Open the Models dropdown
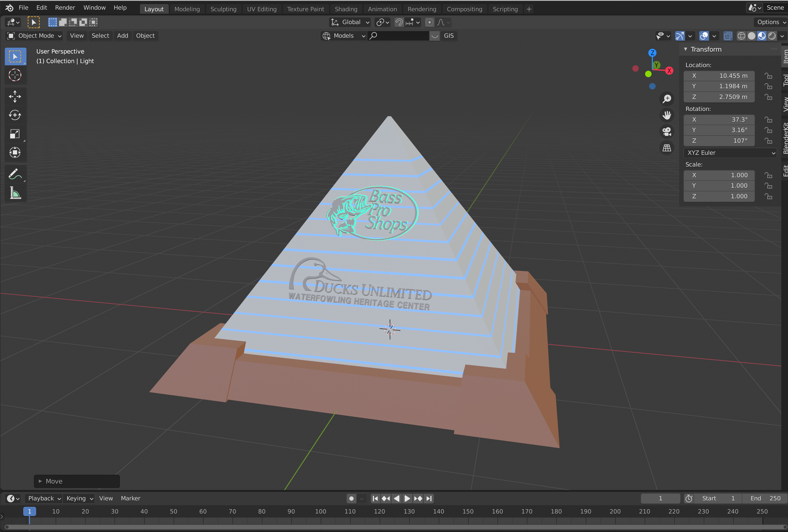The width and height of the screenshot is (788, 532). click(344, 36)
